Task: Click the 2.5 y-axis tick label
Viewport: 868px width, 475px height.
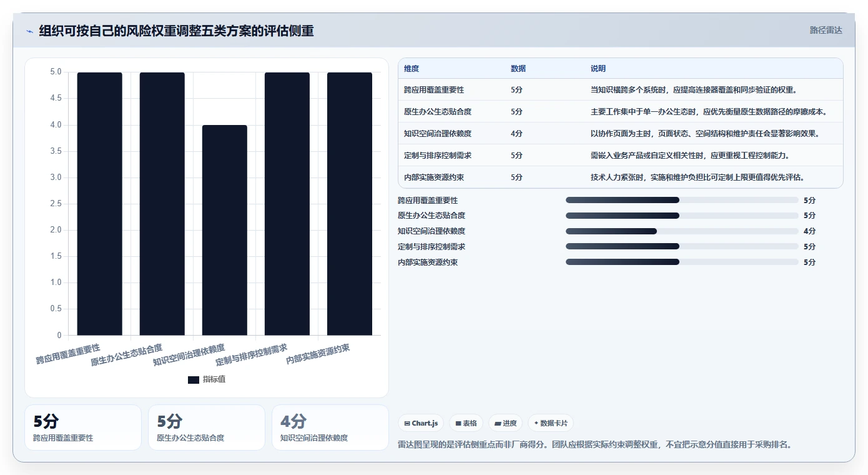Action: pyautogui.click(x=56, y=204)
